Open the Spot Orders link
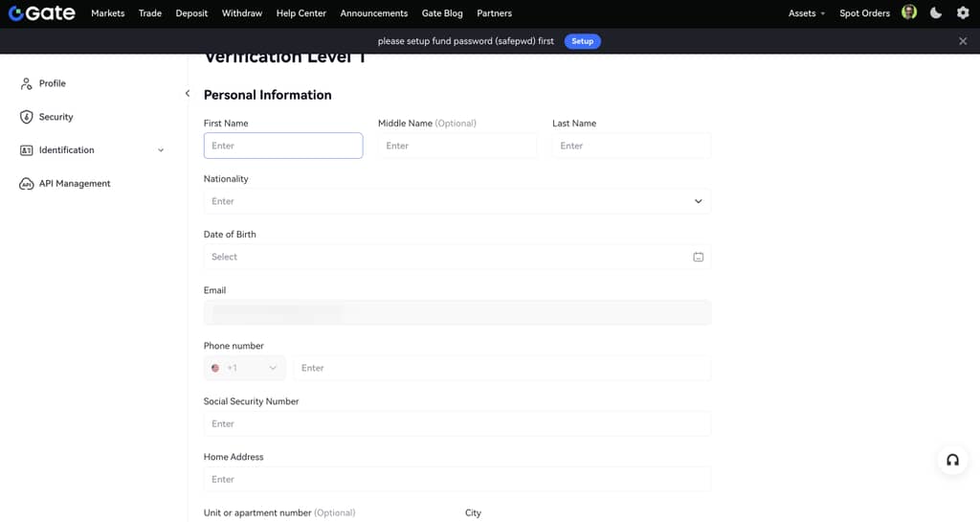The image size is (980, 522). 864,13
